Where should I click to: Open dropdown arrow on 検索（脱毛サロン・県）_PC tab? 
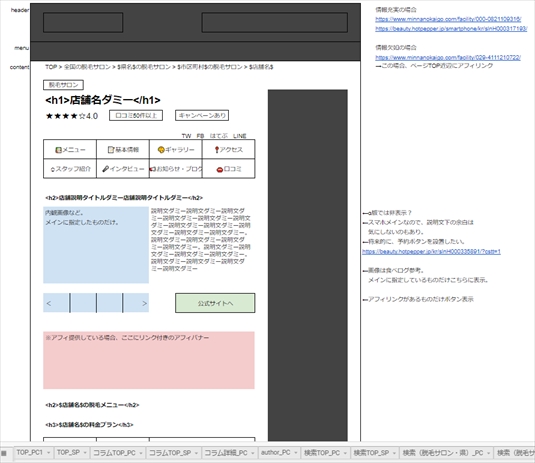pyautogui.click(x=488, y=453)
